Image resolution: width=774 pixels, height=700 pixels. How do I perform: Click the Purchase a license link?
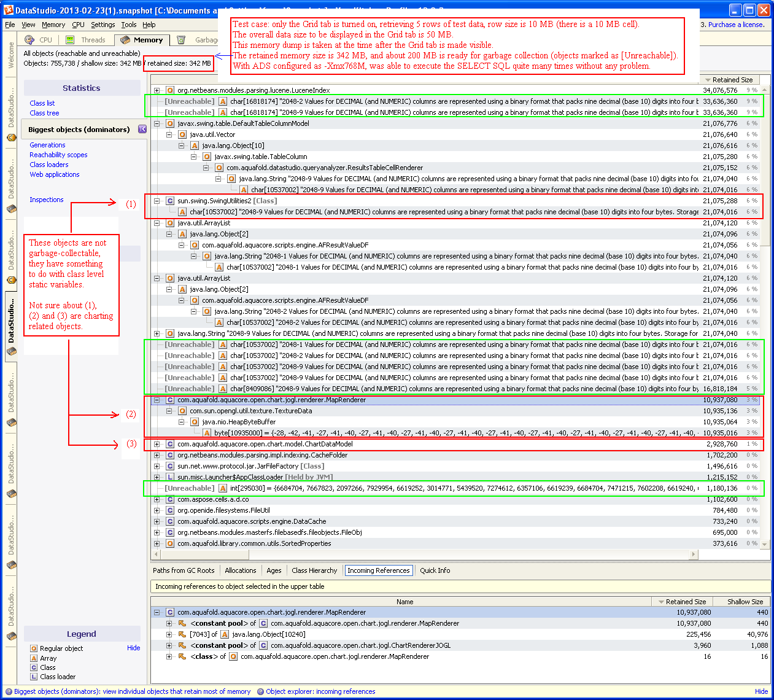(737, 25)
